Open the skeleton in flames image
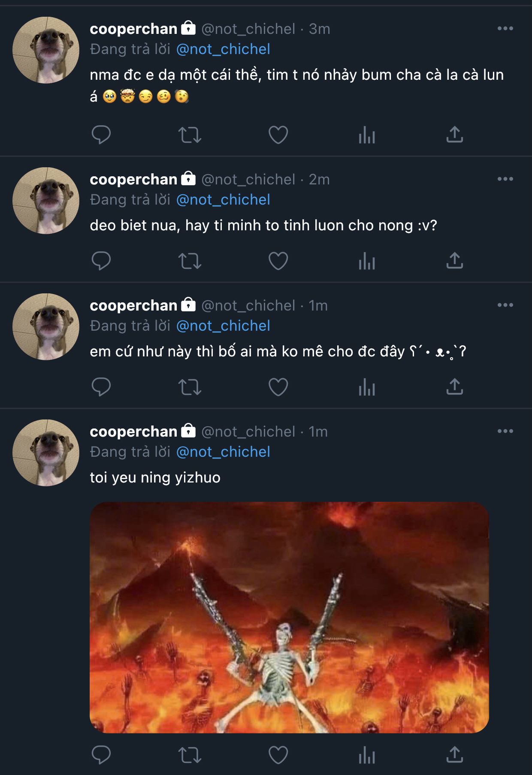Image resolution: width=532 pixels, height=775 pixels. coord(289,617)
